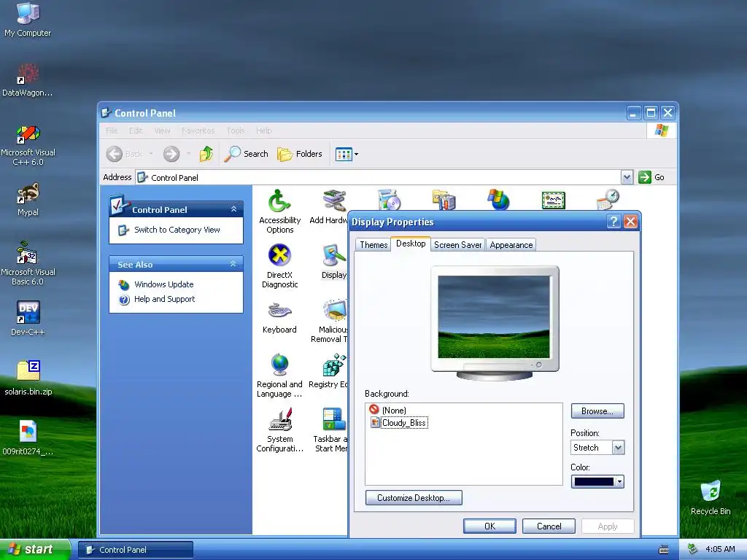Click the Display Properties help question button
This screenshot has width=747, height=560.
click(614, 222)
